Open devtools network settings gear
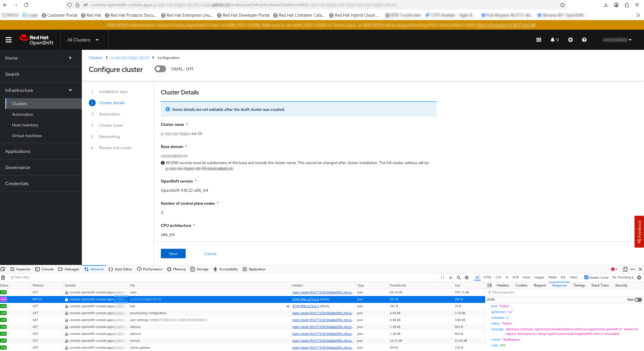This screenshot has width=644, height=351. pos(639,278)
